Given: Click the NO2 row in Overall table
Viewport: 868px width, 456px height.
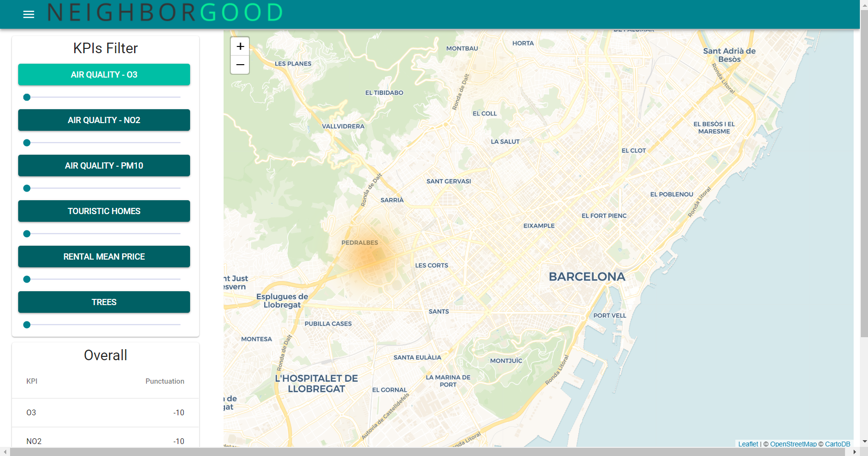Looking at the screenshot, I should pyautogui.click(x=105, y=441).
